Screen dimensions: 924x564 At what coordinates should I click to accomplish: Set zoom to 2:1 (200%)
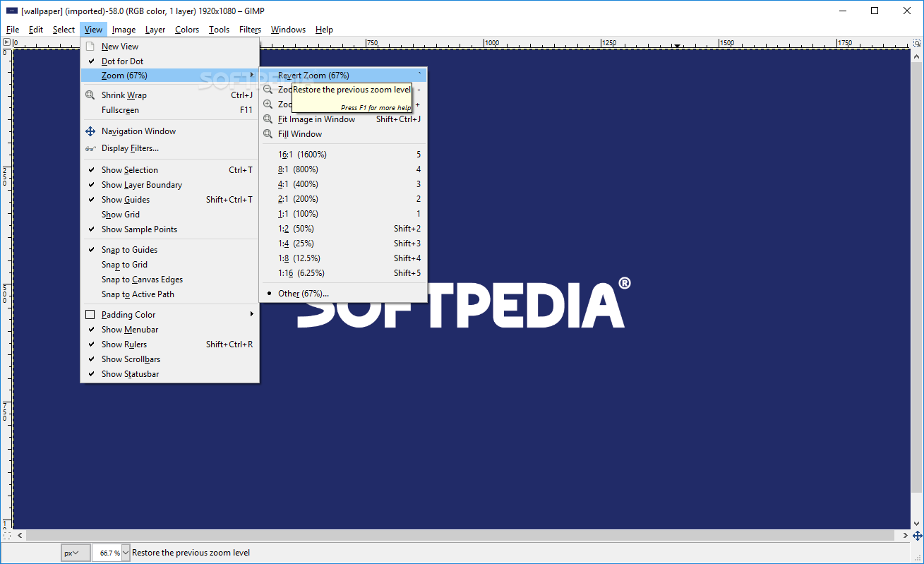[x=343, y=199]
